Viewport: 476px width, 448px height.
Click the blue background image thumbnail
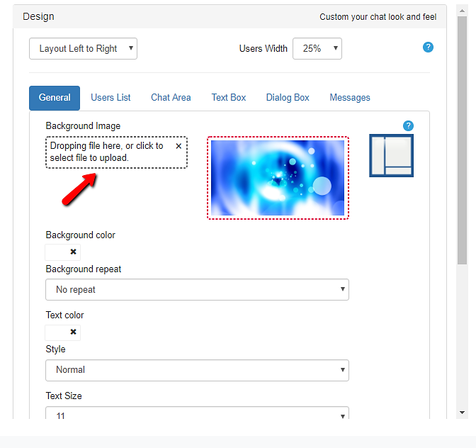tap(278, 178)
